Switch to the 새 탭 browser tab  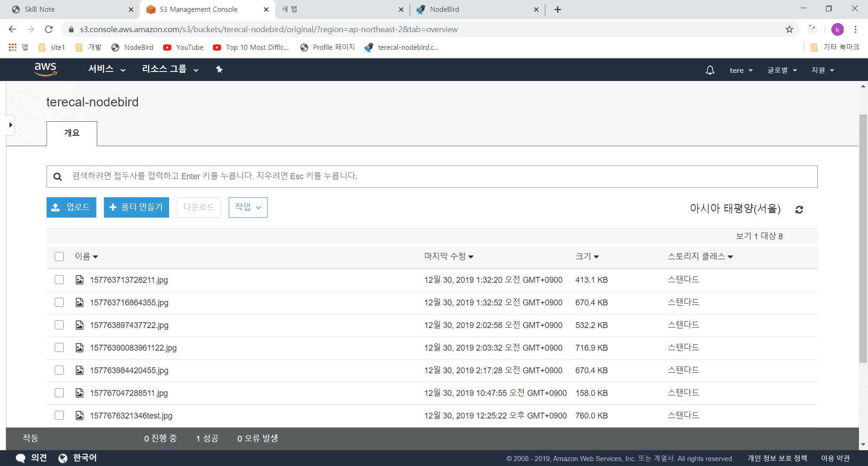tap(341, 10)
